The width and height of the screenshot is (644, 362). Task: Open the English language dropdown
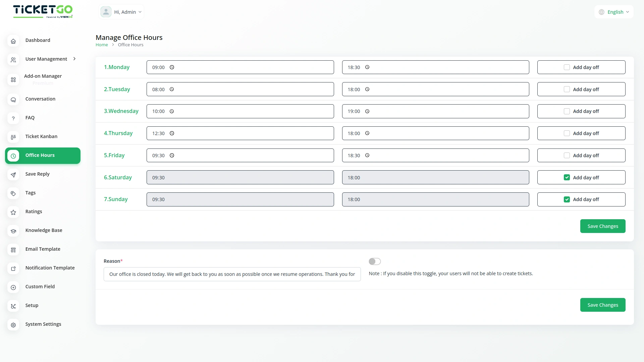point(614,12)
